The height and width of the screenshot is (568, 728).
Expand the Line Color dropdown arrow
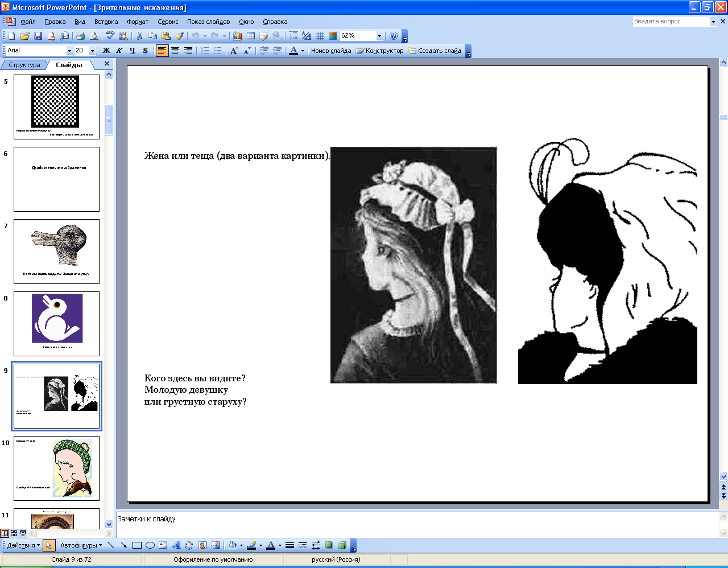(x=260, y=545)
